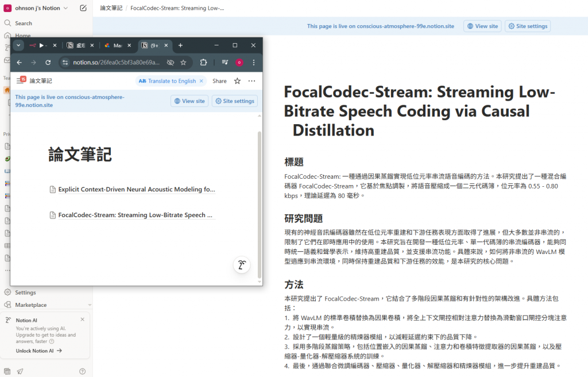Open the page three-dot menu in popup
The width and height of the screenshot is (588, 377).
coord(252,80)
